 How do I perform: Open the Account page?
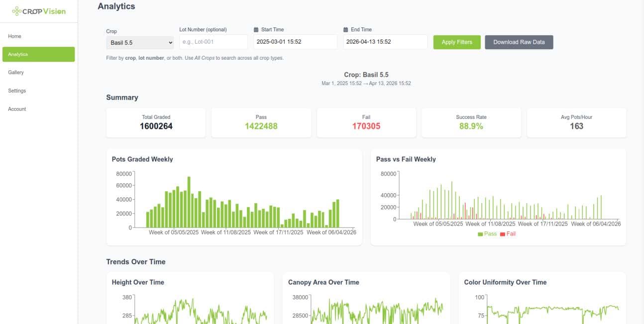(x=17, y=108)
